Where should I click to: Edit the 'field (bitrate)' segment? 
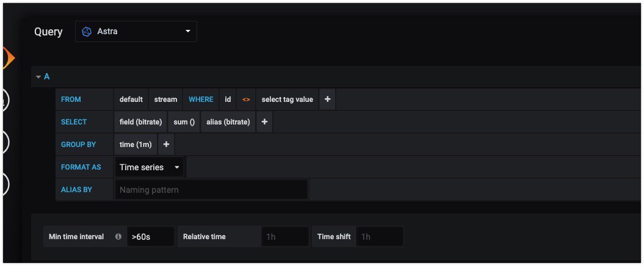140,122
